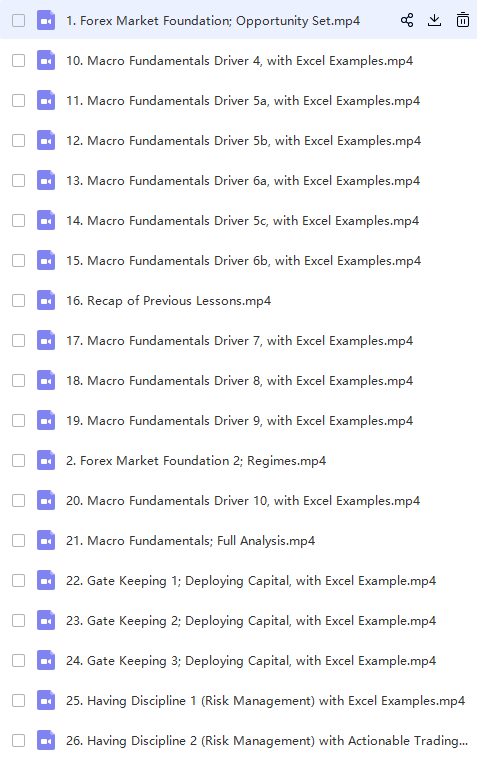Click video icon for 10. Macro Fundamentals Driver 4

coord(46,61)
